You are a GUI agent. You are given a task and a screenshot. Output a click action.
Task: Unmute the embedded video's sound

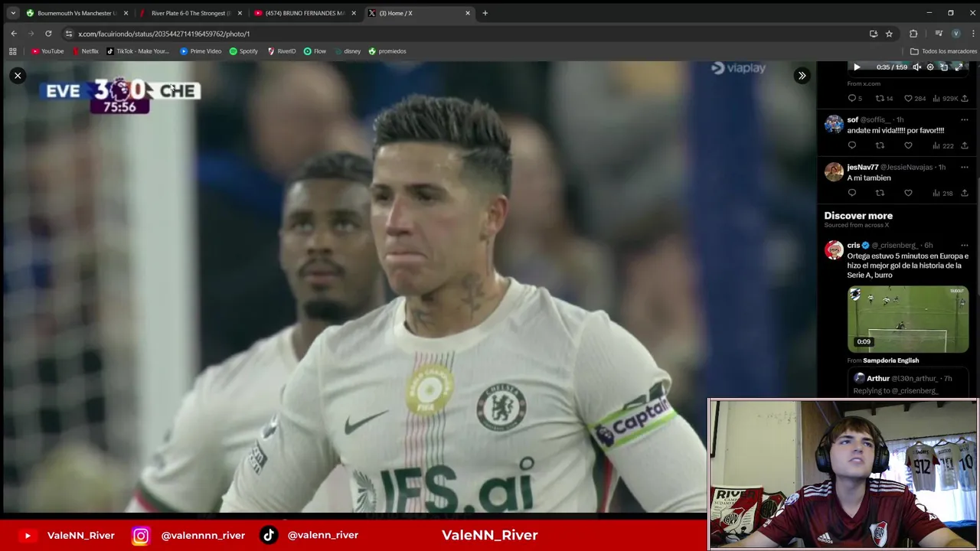coord(916,67)
